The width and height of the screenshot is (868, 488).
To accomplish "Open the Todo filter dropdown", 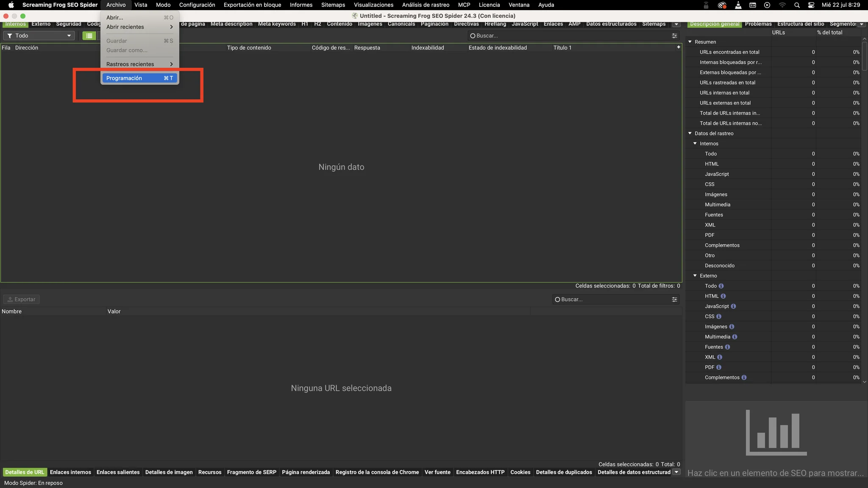I will tap(39, 36).
